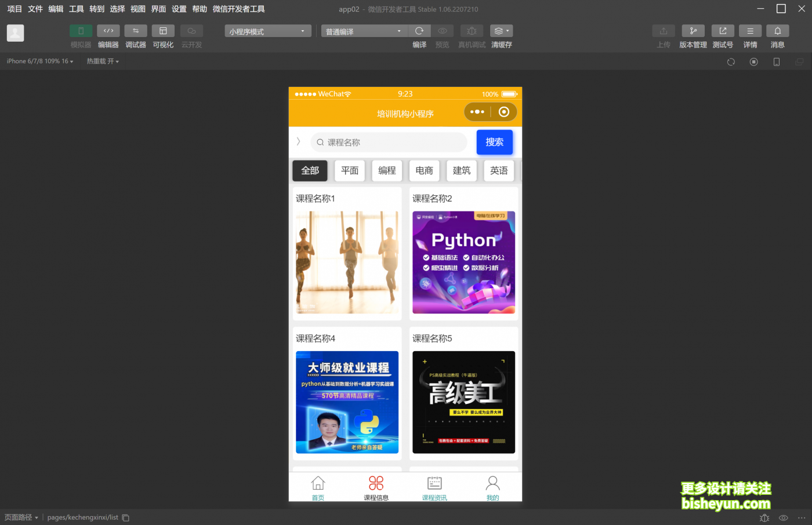Click the mini program close circle icon
812x525 pixels.
(504, 112)
